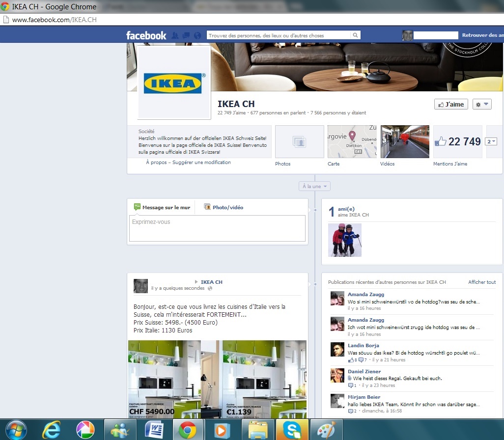Open the À la une dropdown
Viewport: 504px width, 440px height.
(x=314, y=186)
